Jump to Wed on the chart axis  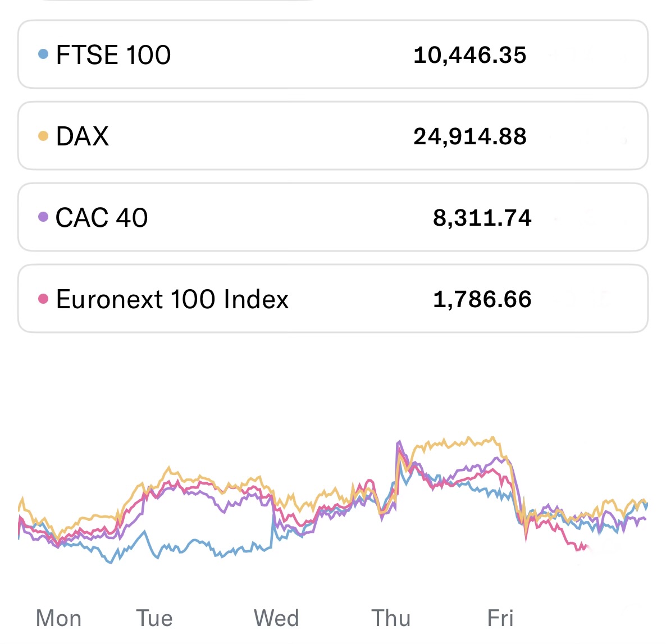(276, 618)
